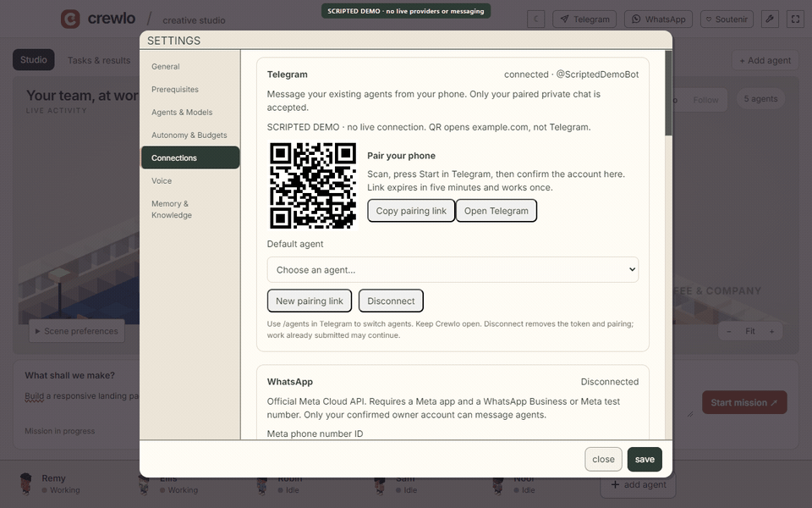The height and width of the screenshot is (508, 812).
Task: Click the + Add agent button
Action: pyautogui.click(x=765, y=60)
